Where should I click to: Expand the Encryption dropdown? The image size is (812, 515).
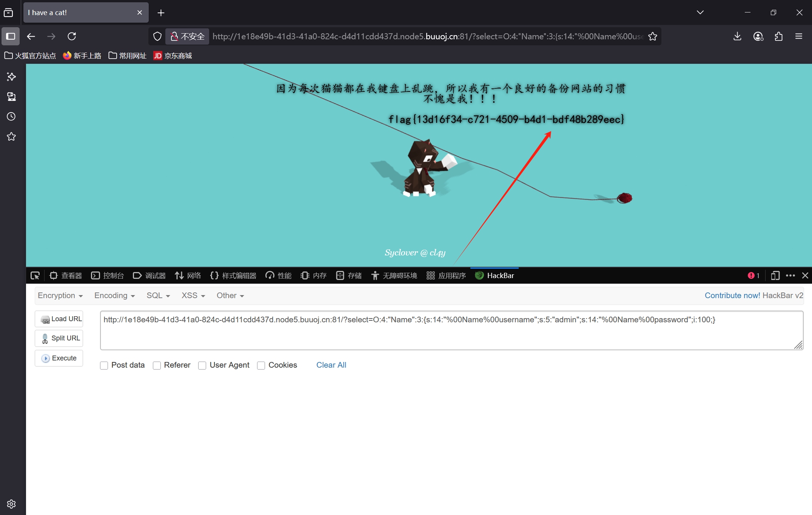[x=60, y=295]
